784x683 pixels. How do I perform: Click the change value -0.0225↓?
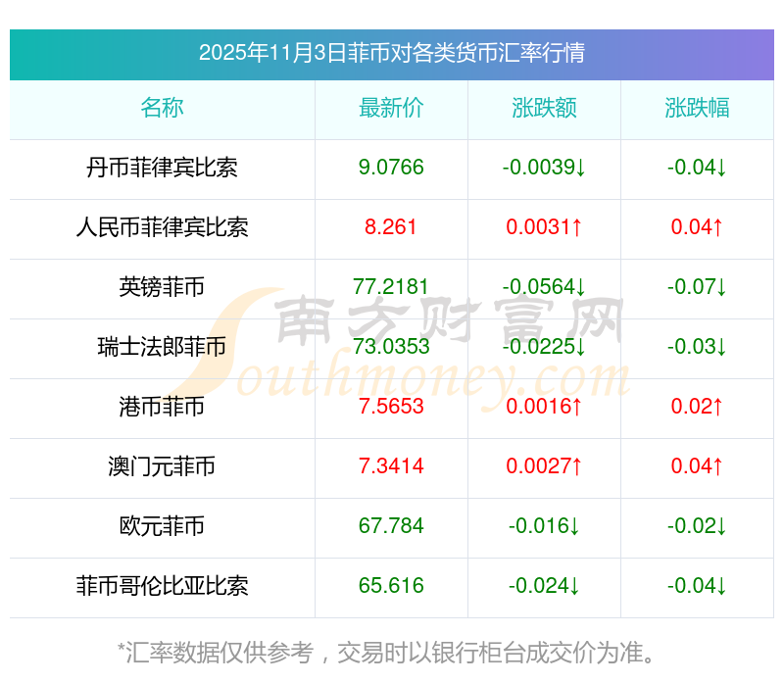tap(544, 347)
